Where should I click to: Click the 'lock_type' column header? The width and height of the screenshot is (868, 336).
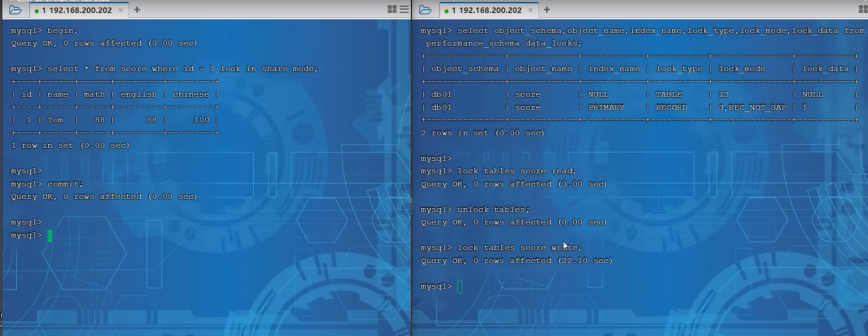(x=679, y=69)
